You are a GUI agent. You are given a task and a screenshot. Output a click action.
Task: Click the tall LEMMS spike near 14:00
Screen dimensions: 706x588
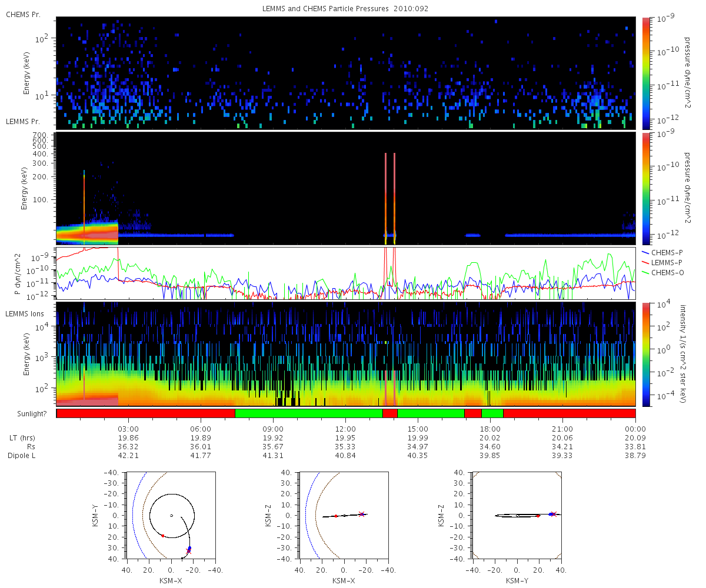pos(386,198)
